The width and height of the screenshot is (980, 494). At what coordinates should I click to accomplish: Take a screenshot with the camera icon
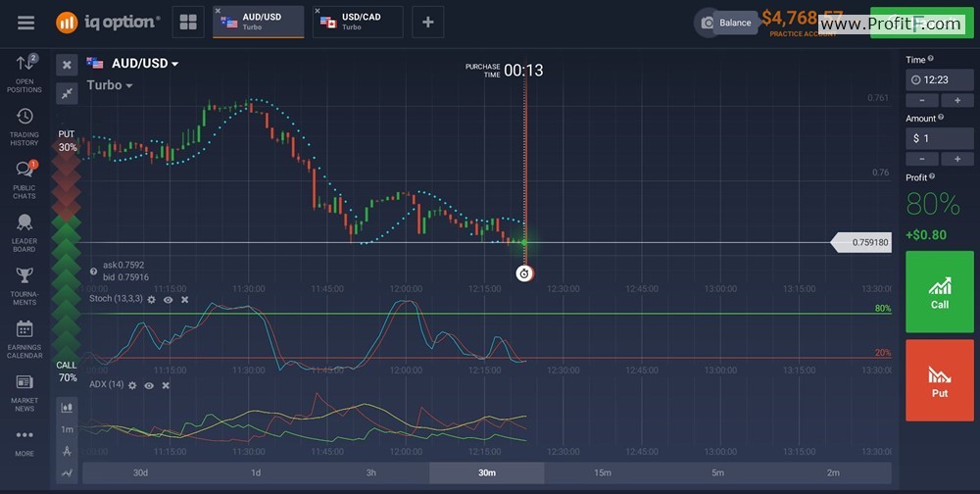point(707,24)
